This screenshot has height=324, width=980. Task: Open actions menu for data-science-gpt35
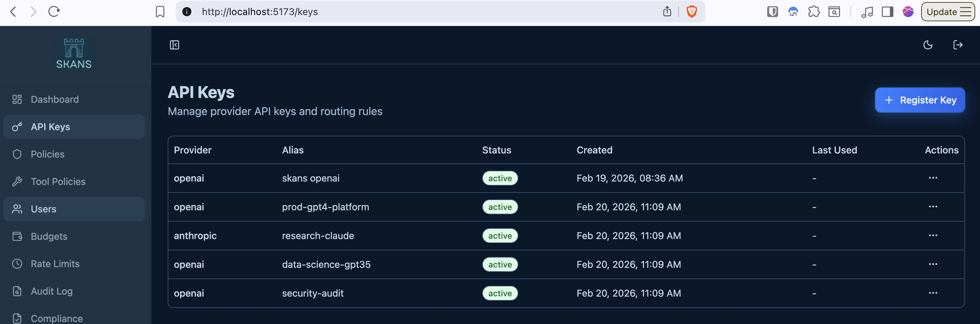[x=933, y=264]
